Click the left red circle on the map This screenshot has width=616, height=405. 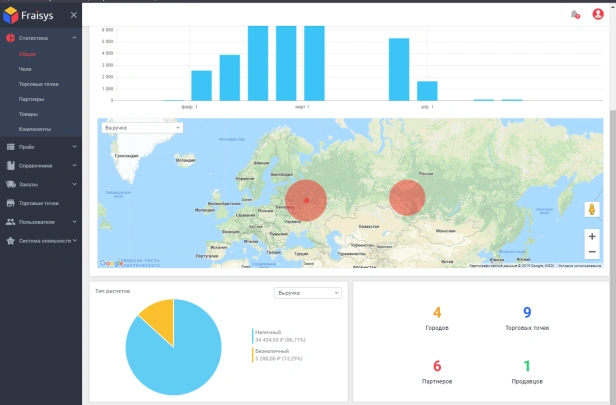(x=306, y=200)
